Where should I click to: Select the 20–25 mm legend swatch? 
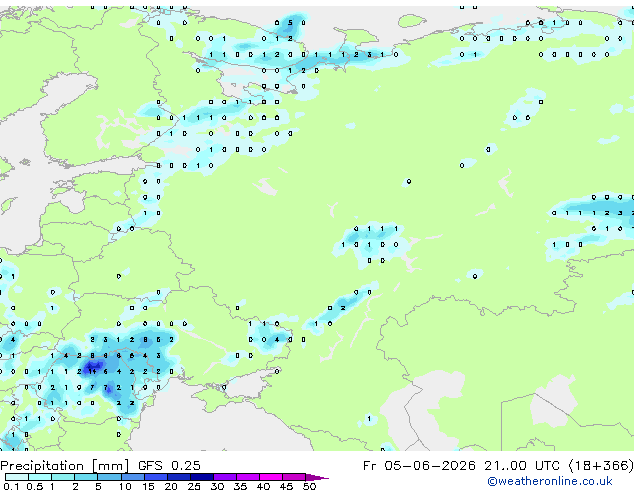[179, 477]
